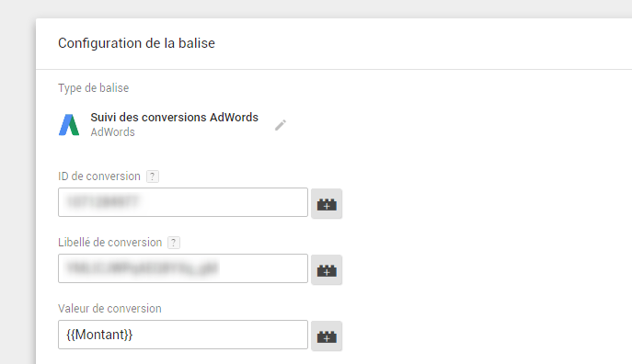Viewport: 632px width, 364px height.
Task: Open variable picker for Libellé de conversion
Action: 327,269
